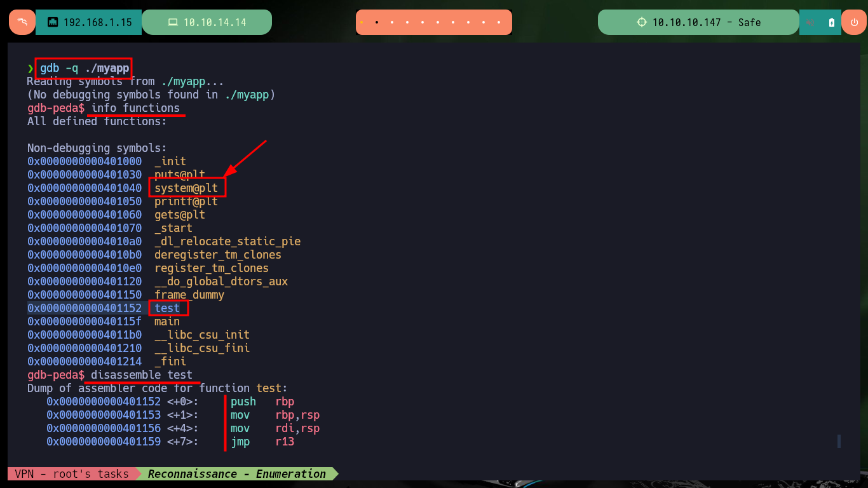This screenshot has width=868, height=488.
Task: Click the 'gdb -q ./myapp' command text
Action: 85,68
